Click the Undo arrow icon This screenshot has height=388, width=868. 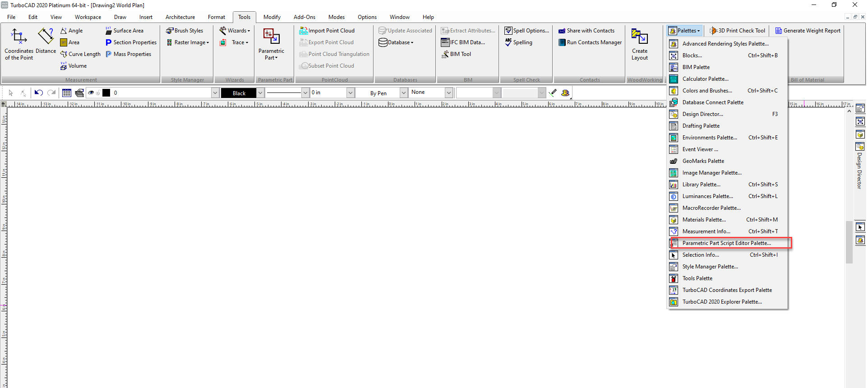(x=39, y=93)
